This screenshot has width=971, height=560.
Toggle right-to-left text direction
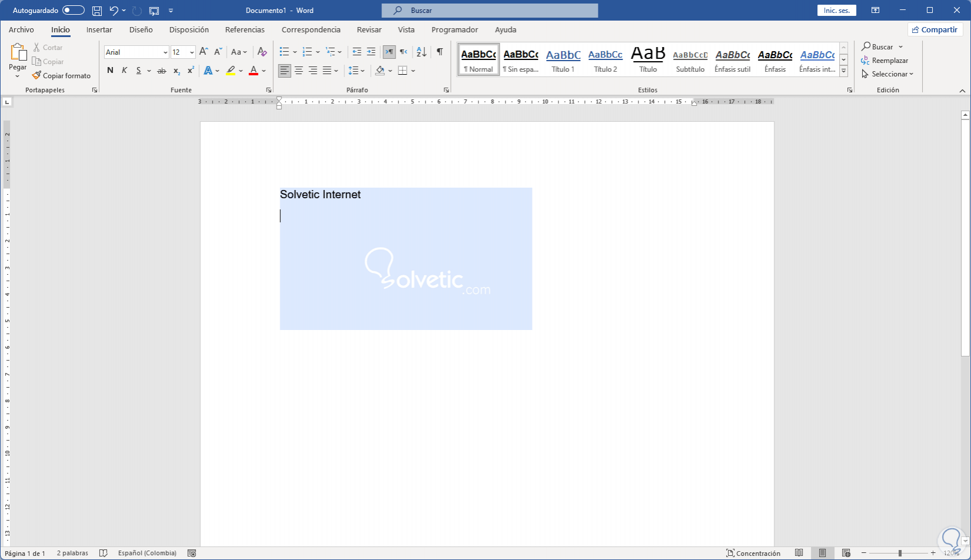pyautogui.click(x=404, y=52)
